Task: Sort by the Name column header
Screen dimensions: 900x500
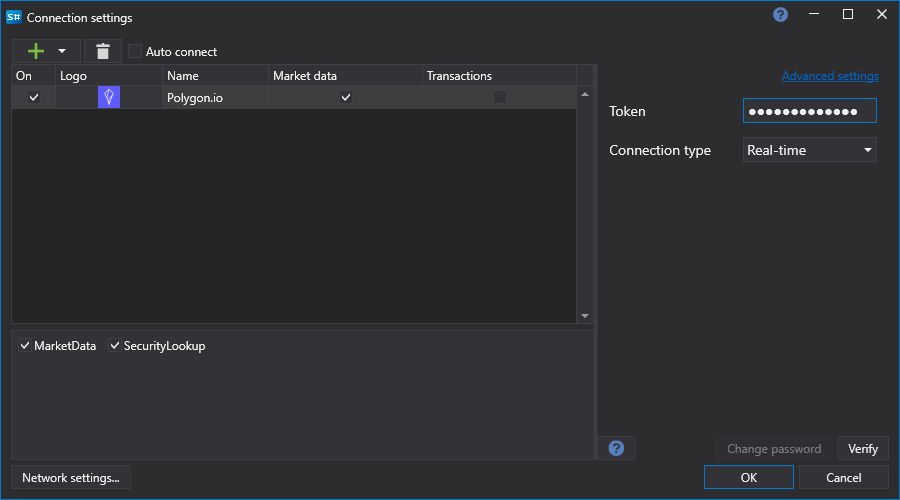Action: (x=215, y=76)
